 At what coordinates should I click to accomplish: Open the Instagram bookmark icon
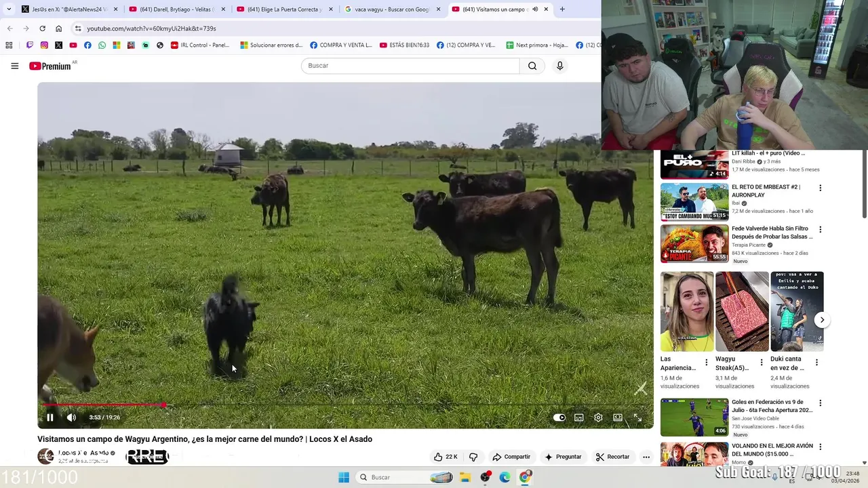[44, 45]
